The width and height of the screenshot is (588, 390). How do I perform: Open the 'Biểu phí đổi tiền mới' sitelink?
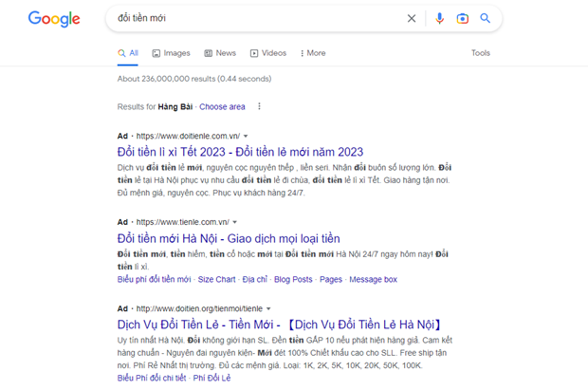[155, 279]
